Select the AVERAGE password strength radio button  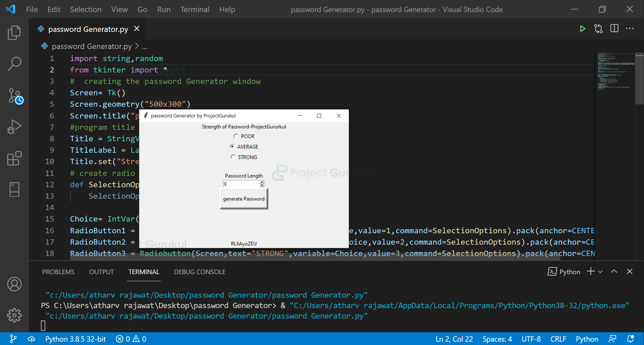tap(232, 146)
